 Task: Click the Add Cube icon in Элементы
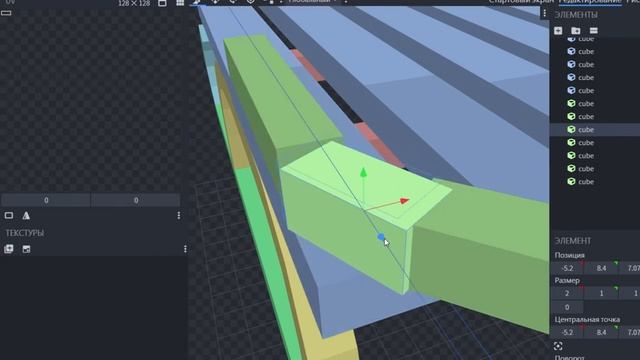pyautogui.click(x=558, y=31)
